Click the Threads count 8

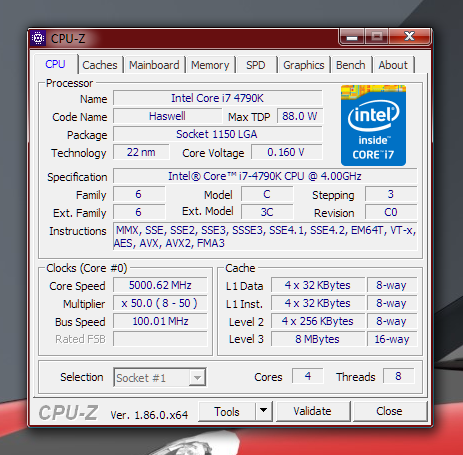pos(399,376)
